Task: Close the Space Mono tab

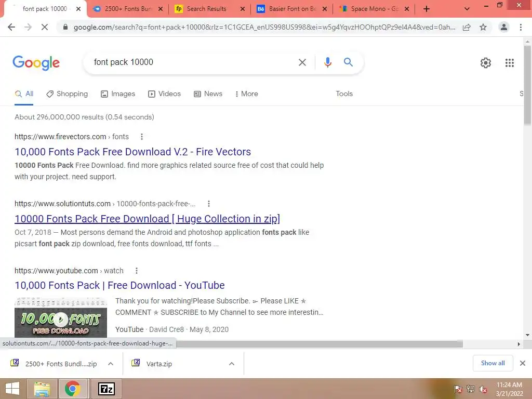Action: 407,9
